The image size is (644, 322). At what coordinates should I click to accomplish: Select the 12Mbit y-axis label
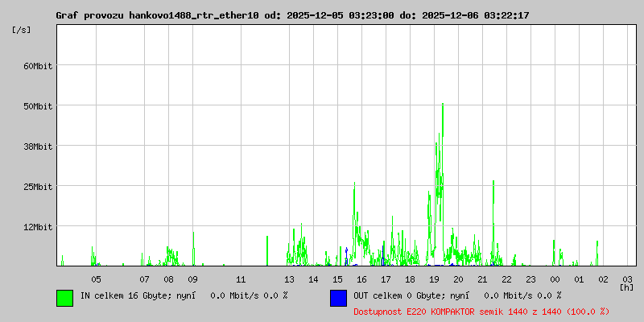click(37, 226)
